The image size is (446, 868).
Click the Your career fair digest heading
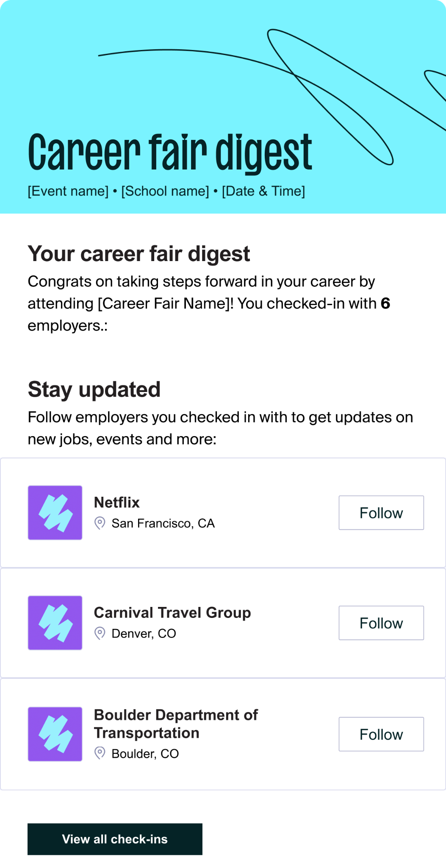click(139, 254)
